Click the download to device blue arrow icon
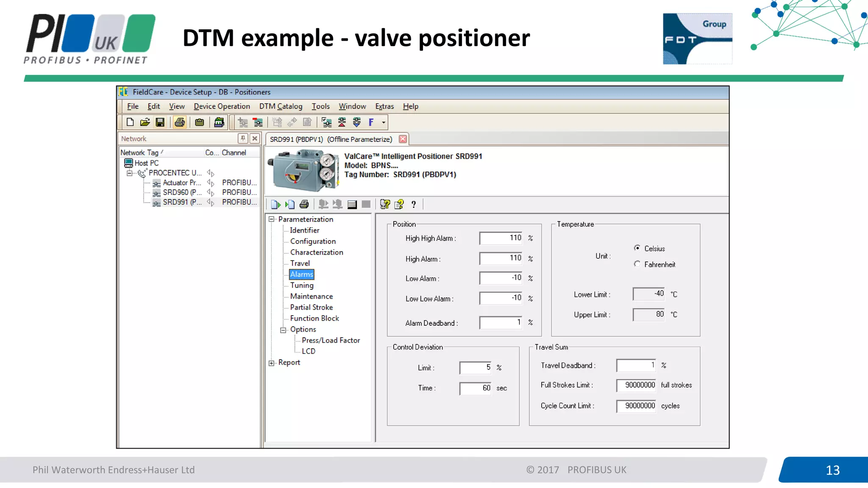This screenshot has width=868, height=488. coord(357,122)
